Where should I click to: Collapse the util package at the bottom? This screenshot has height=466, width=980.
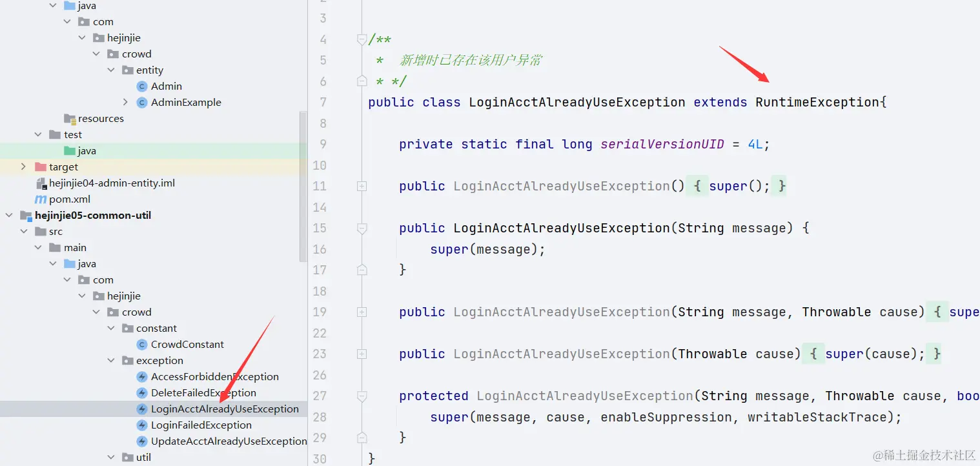[112, 458]
